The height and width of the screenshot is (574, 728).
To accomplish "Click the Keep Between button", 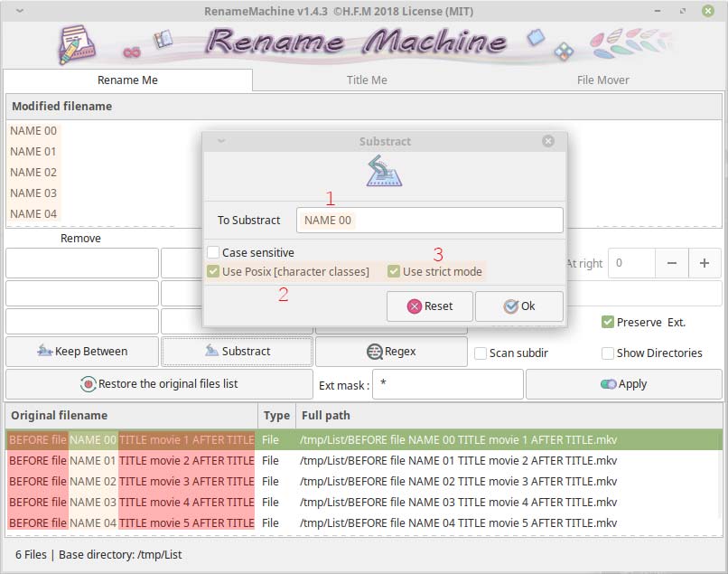I will (82, 352).
